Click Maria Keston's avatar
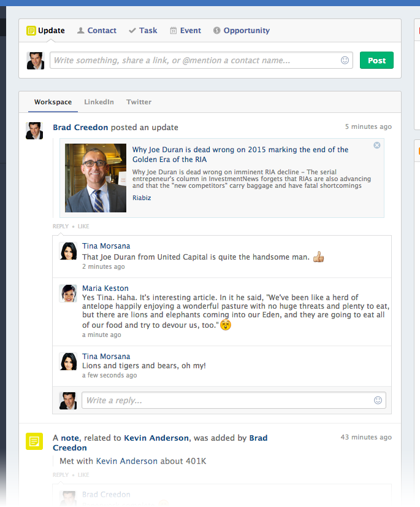The image size is (420, 507). coord(68,293)
